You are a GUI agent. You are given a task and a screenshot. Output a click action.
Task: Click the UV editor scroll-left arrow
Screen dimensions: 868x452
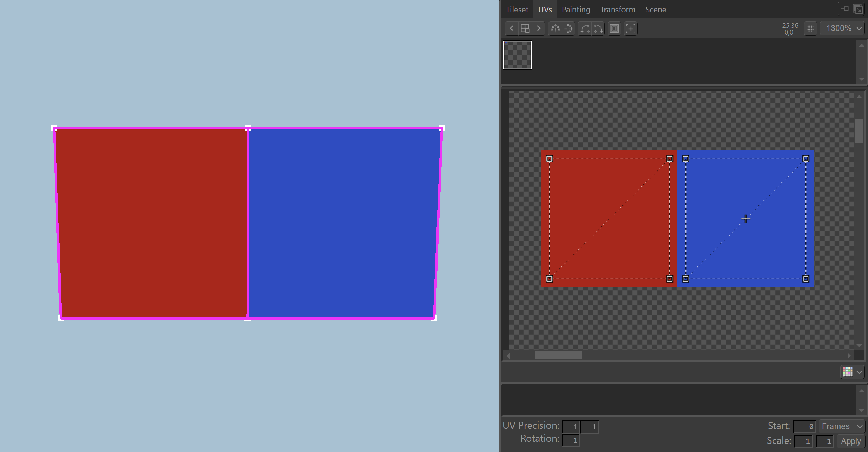pos(508,356)
